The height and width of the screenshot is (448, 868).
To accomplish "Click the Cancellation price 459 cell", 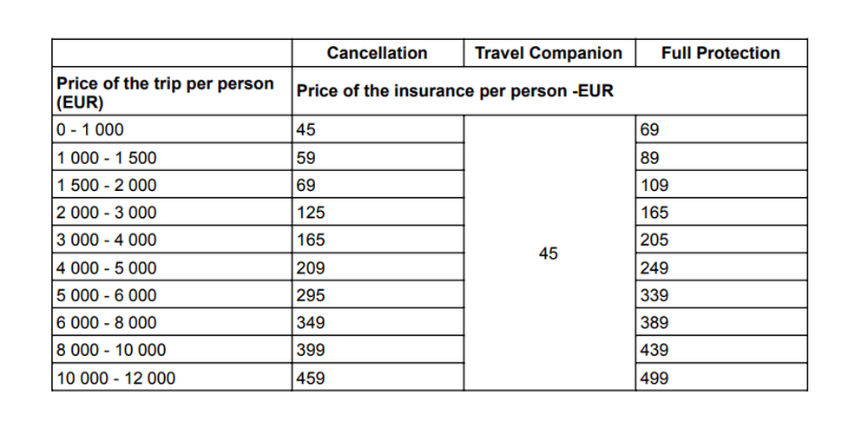I will [x=311, y=379].
